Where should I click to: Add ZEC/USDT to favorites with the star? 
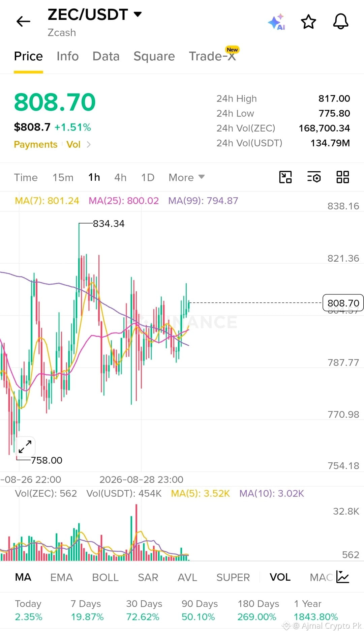point(308,22)
